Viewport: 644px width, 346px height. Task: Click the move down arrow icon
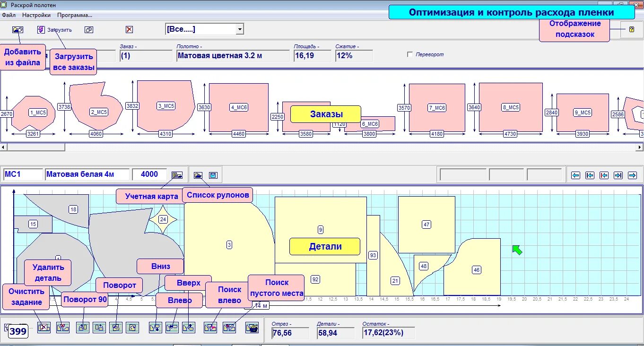[155, 327]
